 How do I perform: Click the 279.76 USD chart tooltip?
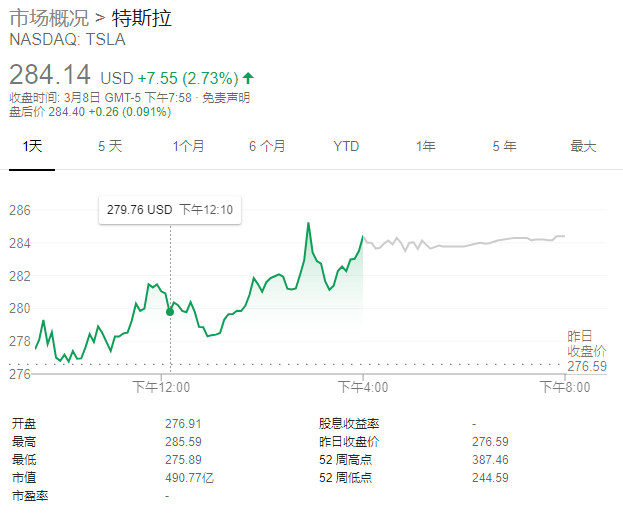point(169,210)
